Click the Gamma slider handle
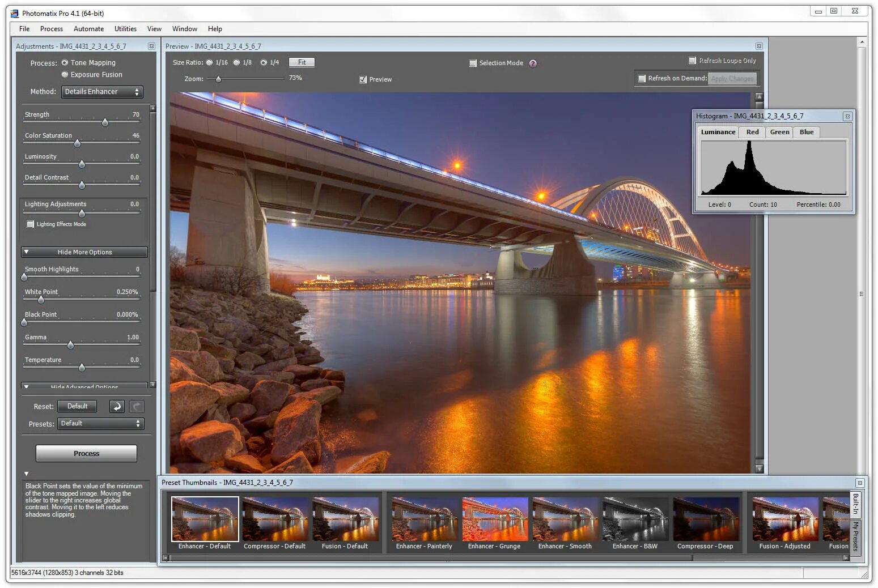This screenshot has height=588, width=878. point(70,345)
